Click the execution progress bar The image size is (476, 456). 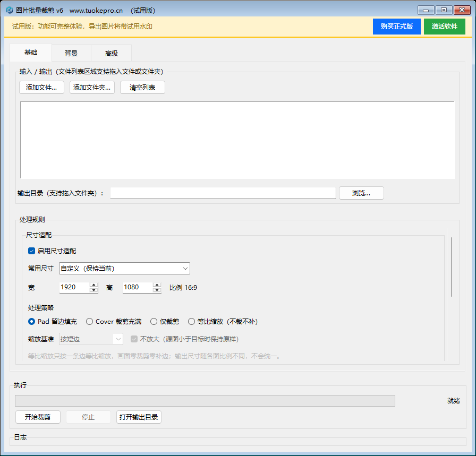pos(205,401)
